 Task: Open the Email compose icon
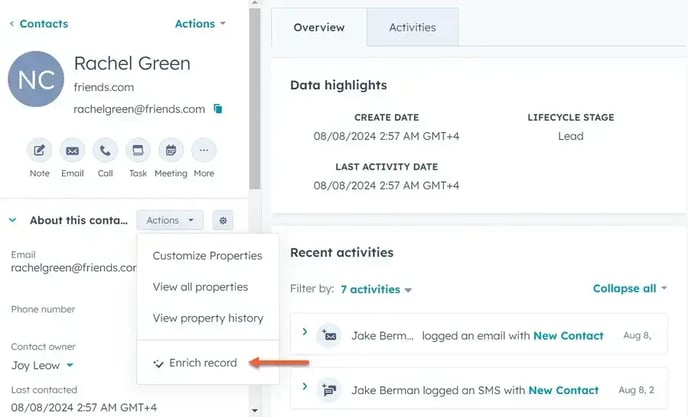[72, 151]
